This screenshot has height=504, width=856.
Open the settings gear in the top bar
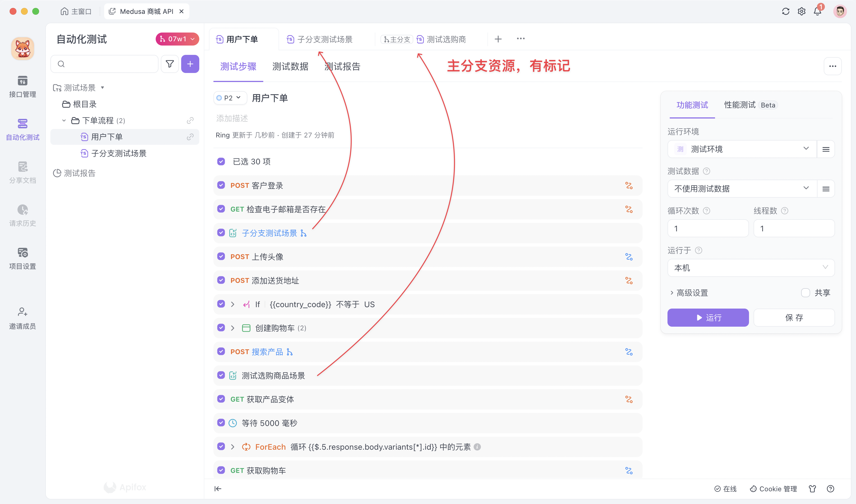coord(801,11)
